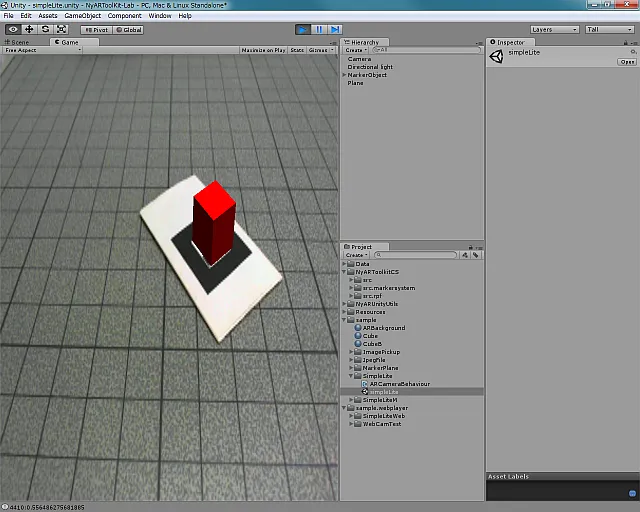Screen dimensions: 640x512
Task: Open the Component menu
Action: (x=124, y=16)
